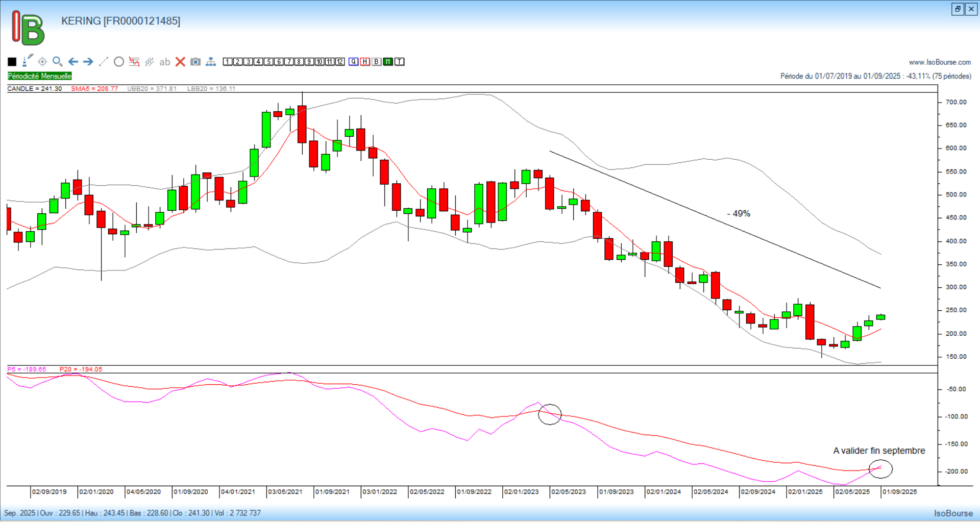Click the IsoBourse label in status bar
Image resolution: width=980 pixels, height=522 pixels.
point(953,513)
